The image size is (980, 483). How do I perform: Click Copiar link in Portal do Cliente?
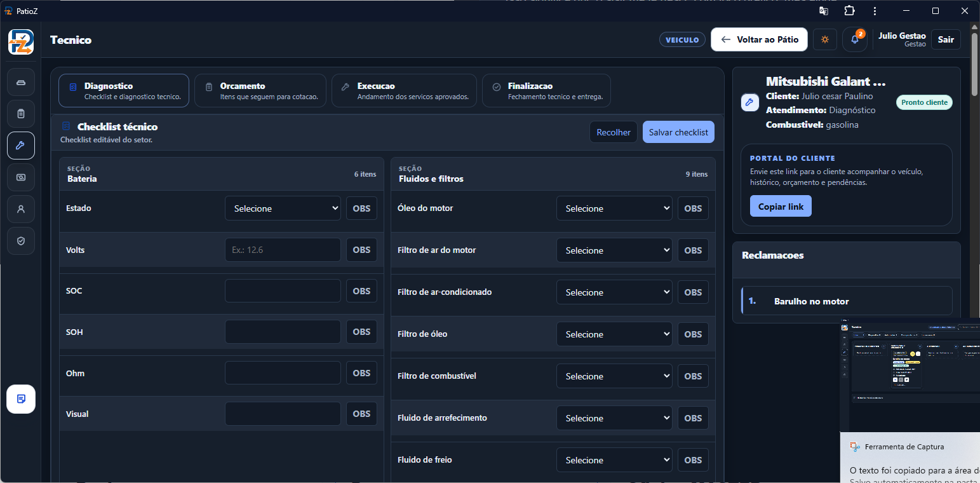pos(781,207)
